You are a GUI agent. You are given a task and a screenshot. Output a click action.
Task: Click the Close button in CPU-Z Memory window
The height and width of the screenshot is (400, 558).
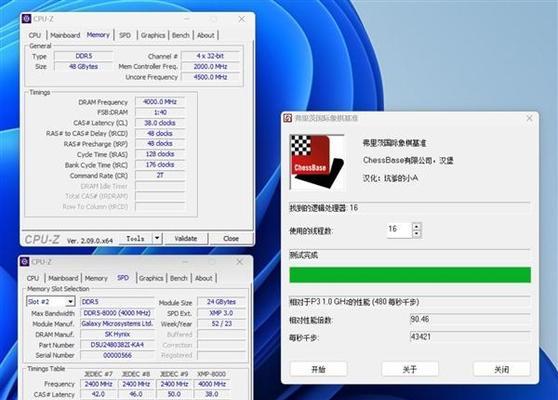click(231, 238)
